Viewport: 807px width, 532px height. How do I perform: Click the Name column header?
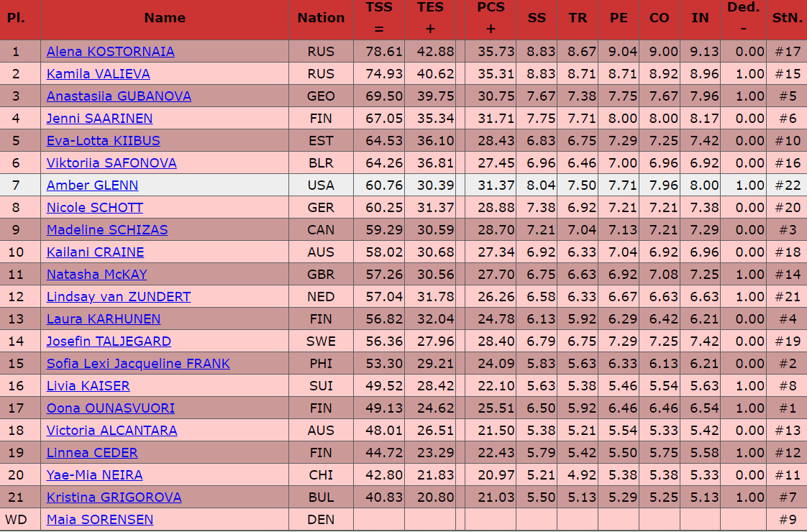[x=165, y=18]
